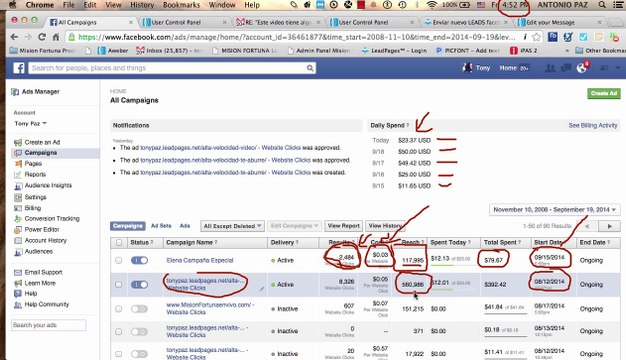Image resolution: width=626 pixels, height=360 pixels.
Task: Open the LeadPages – Login bookmark
Action: pyautogui.click(x=394, y=51)
